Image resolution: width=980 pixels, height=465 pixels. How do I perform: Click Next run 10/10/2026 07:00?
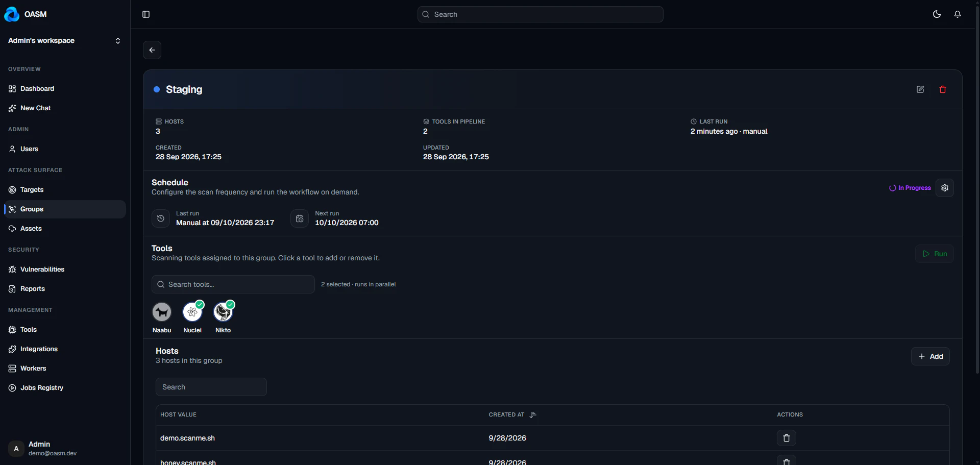click(x=347, y=223)
